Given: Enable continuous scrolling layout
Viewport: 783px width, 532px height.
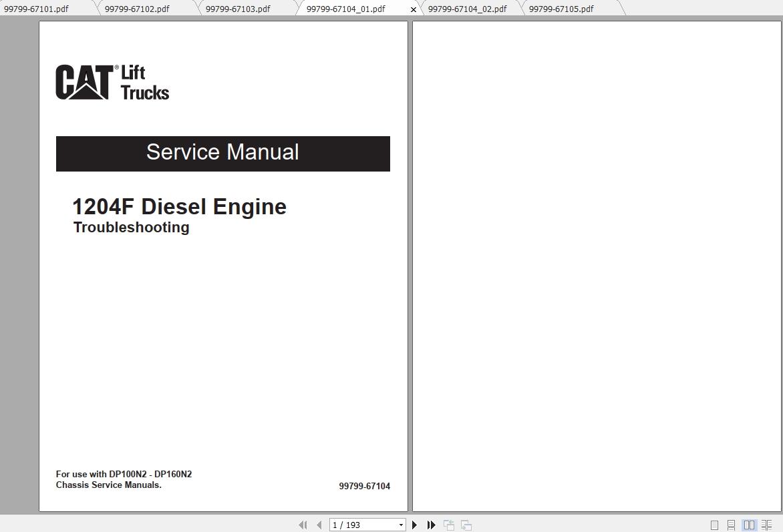Looking at the screenshot, I should tap(731, 525).
